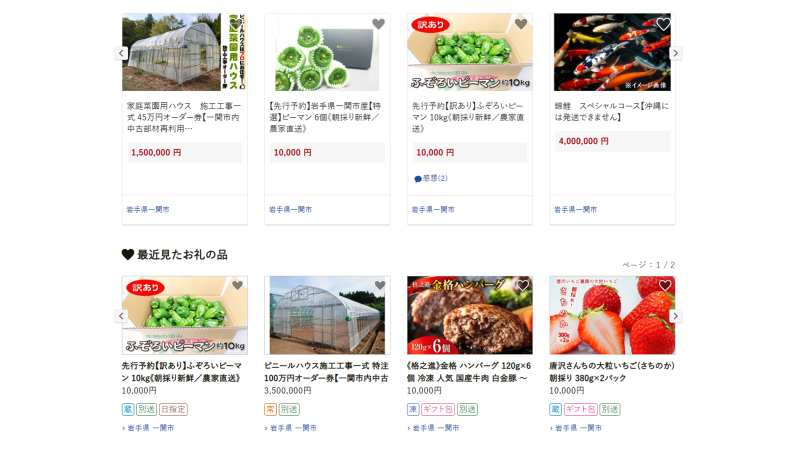Go back in recently viewed carousel
This screenshot has height=450, width=800.
[121, 316]
